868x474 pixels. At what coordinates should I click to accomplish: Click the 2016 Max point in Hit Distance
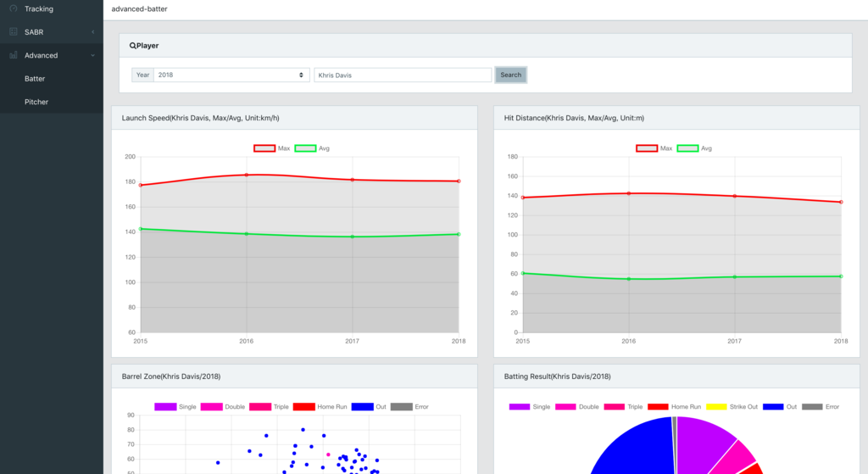(629, 193)
